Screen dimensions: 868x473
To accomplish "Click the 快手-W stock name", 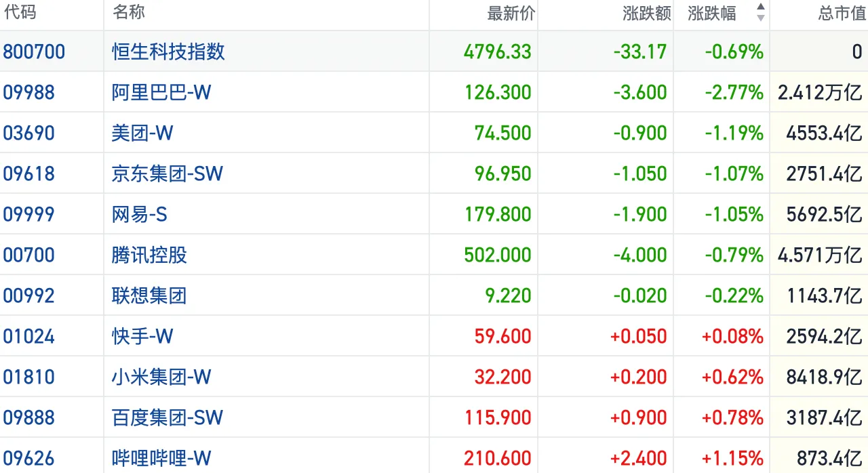I will coord(142,336).
